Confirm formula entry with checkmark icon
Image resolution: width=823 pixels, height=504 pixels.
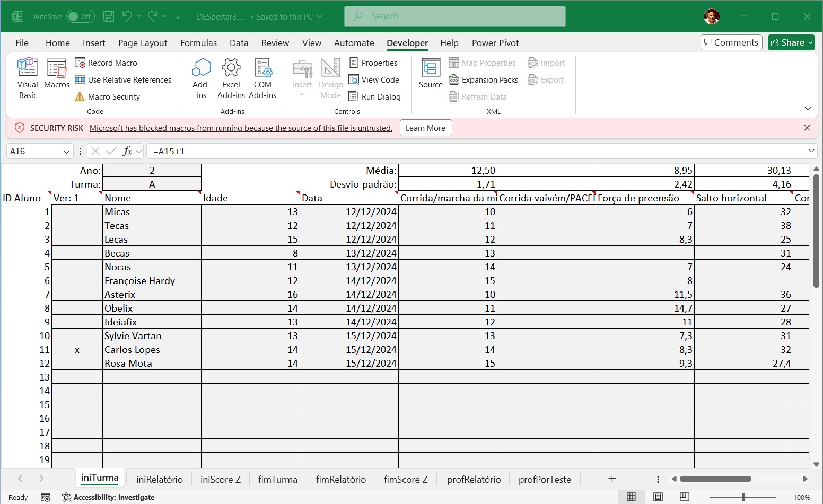[x=111, y=151]
